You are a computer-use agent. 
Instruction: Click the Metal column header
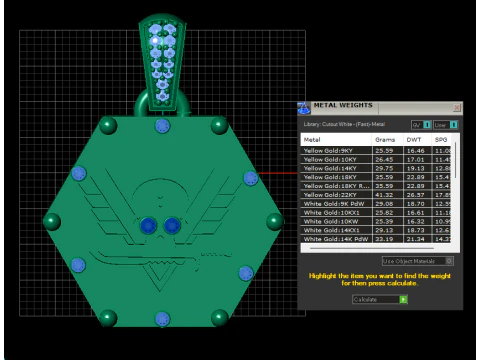336,140
